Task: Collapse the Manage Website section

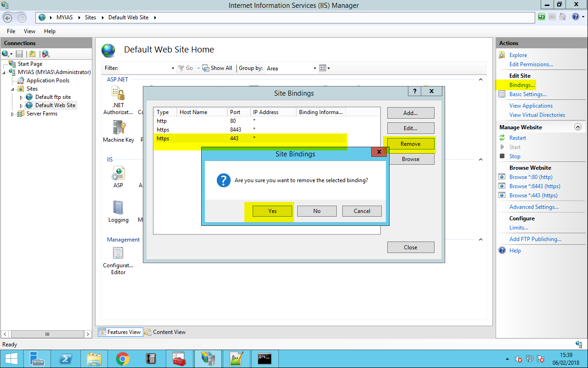Action: (x=578, y=127)
